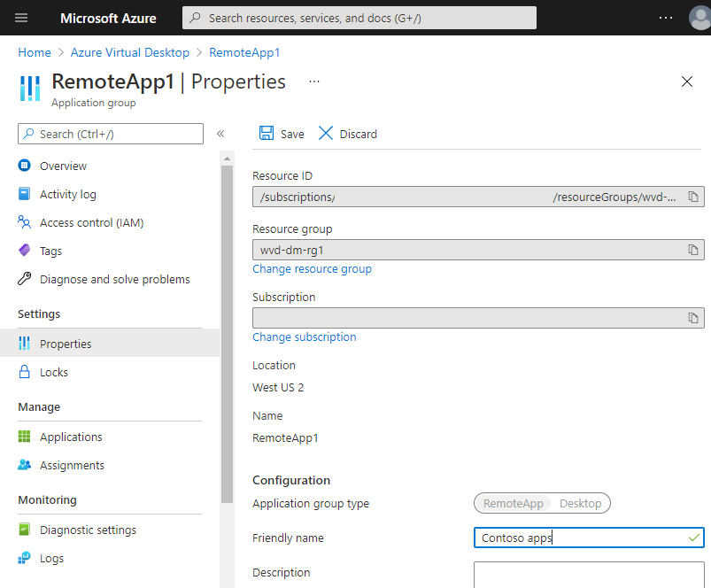Focus the global search resources box
Viewport: 711px width, 588px height.
pyautogui.click(x=359, y=18)
